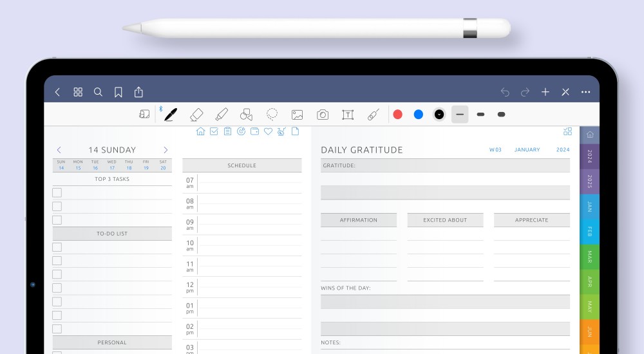Open the MAR month tab
644x354 pixels.
point(589,257)
